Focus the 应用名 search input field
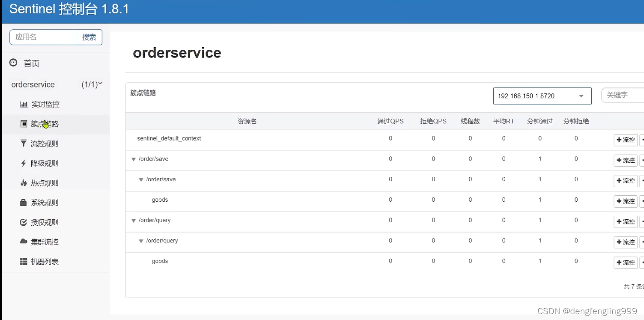Screen dimensions: 644x320 click(43, 37)
